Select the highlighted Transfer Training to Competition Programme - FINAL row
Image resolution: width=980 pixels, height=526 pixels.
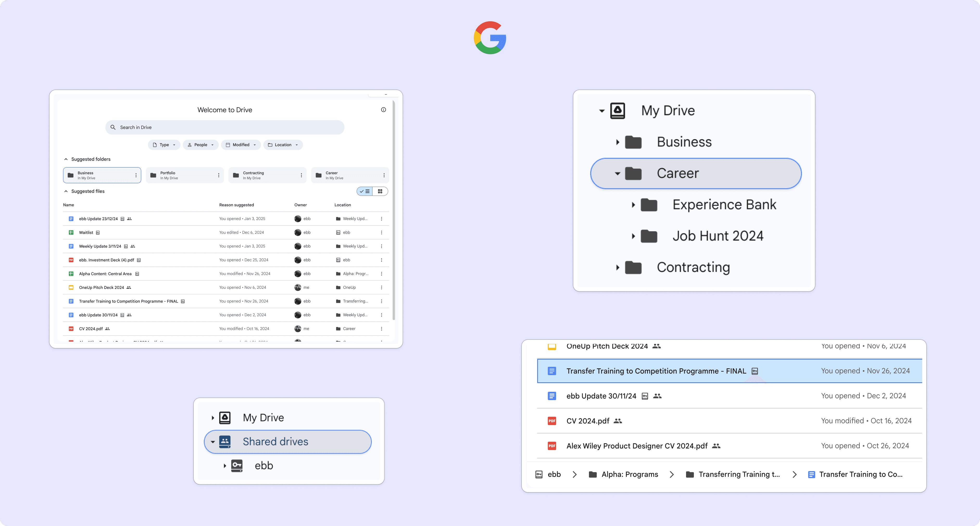(729, 371)
